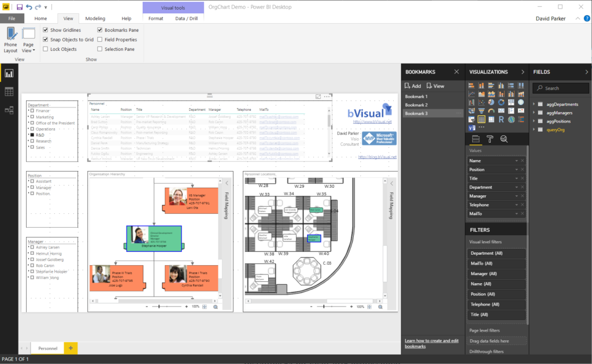This screenshot has width=592, height=364.
Task: Open the Data view from the left sidebar
Action: pos(9,91)
